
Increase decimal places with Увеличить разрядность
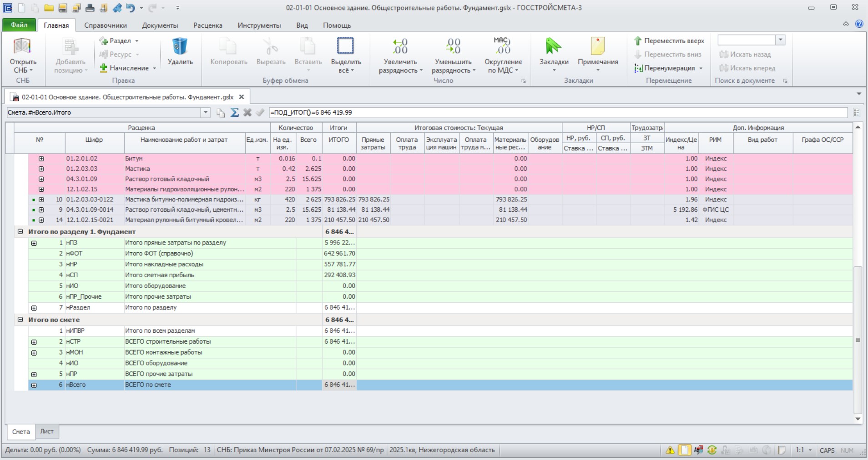pos(400,55)
